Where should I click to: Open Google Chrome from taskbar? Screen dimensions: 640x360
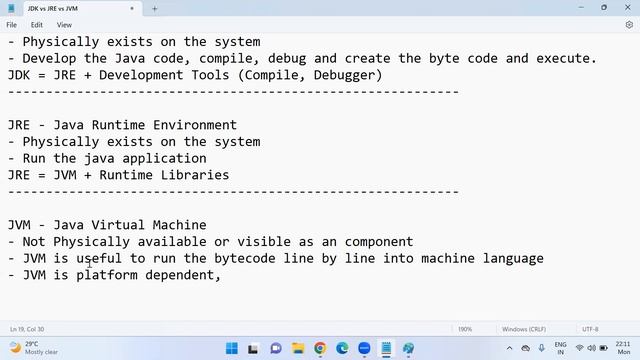pos(320,348)
